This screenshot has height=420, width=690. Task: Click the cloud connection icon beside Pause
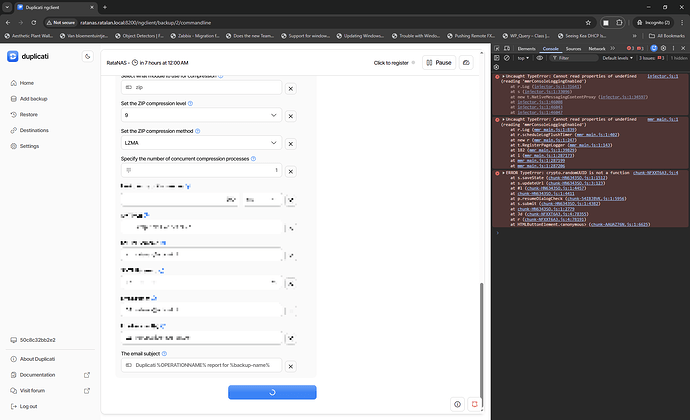pos(466,63)
